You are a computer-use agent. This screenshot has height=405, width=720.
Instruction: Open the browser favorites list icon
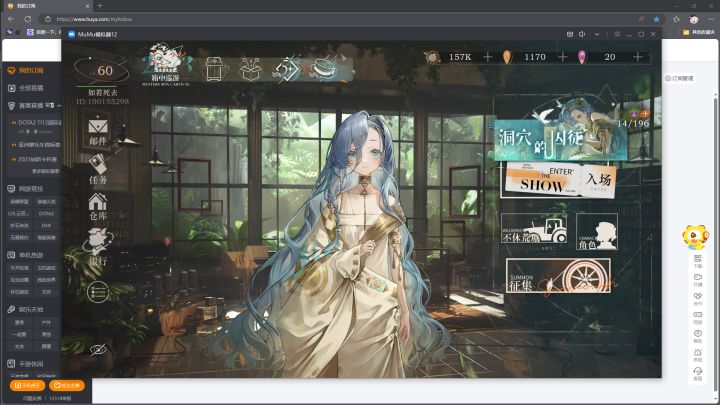[676, 19]
